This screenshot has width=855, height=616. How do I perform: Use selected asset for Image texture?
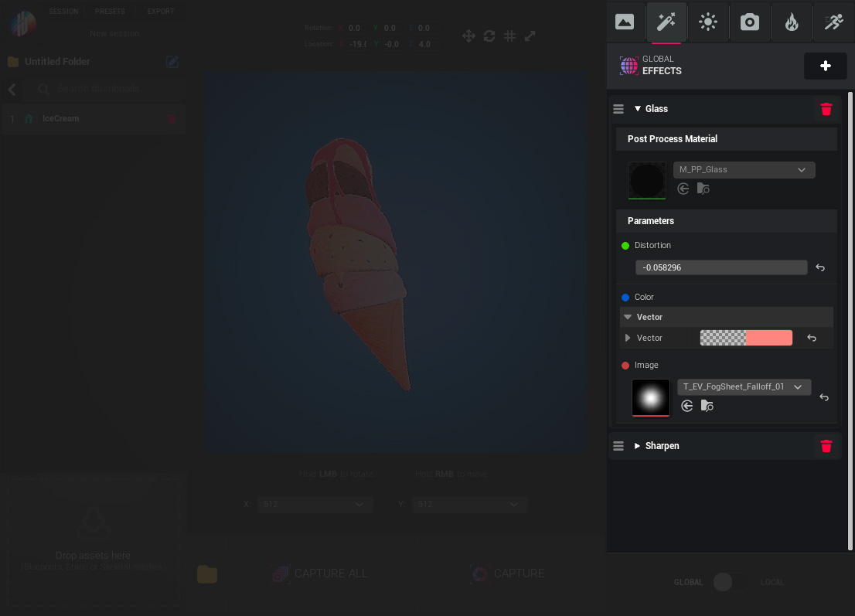click(x=687, y=406)
